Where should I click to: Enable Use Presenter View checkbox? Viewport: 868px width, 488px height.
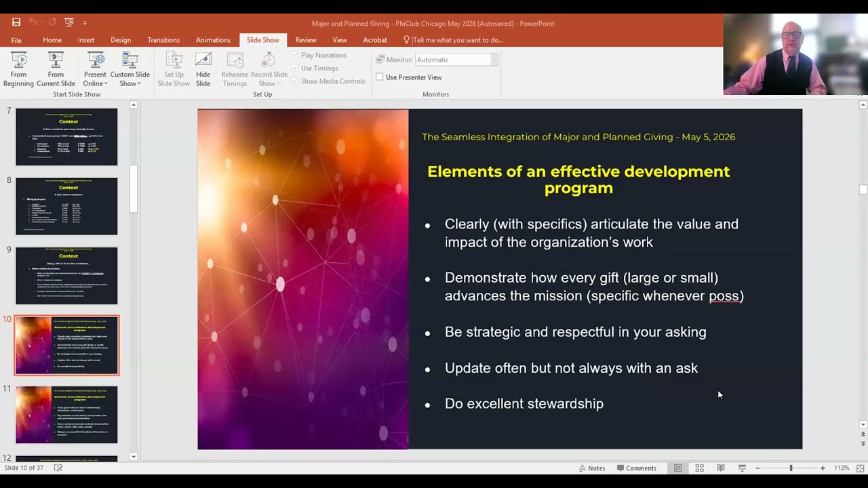[409, 77]
